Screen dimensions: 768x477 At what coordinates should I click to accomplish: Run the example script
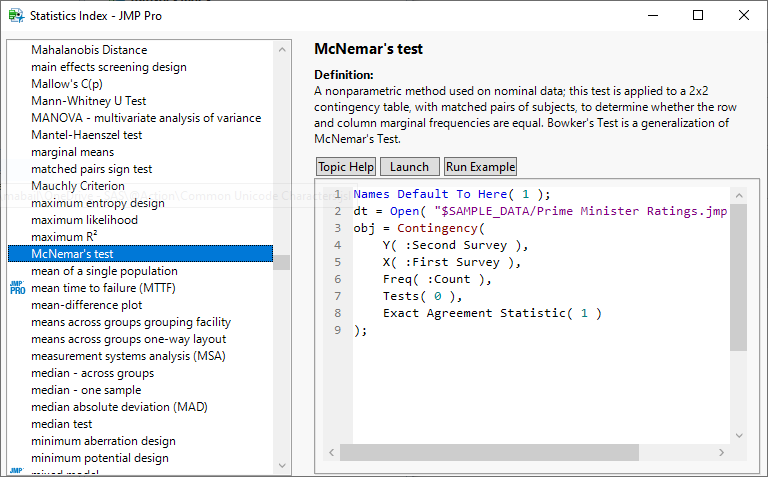pyautogui.click(x=480, y=167)
